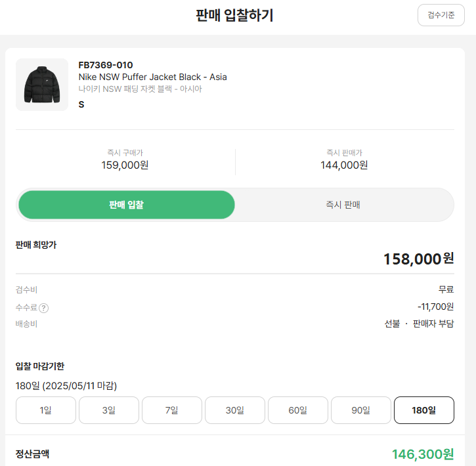
Task: Click the 즉시 구매가 159,000원 price
Action: point(125,165)
